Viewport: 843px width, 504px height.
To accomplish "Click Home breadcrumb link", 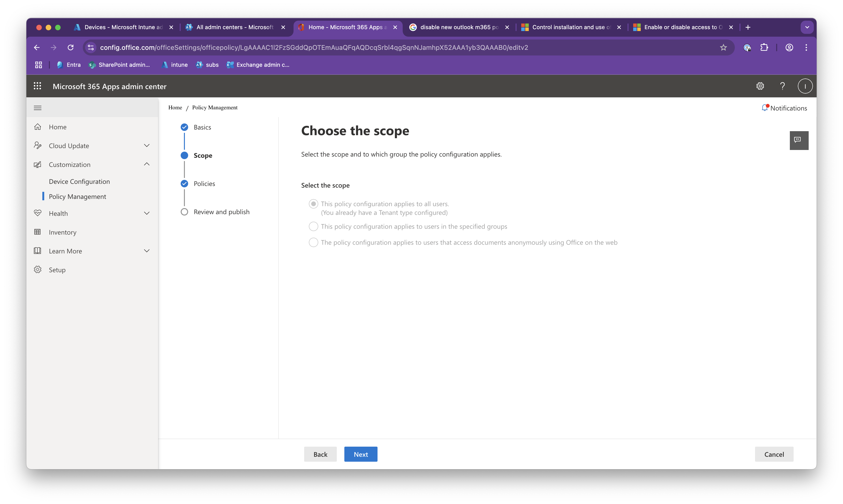I will click(175, 107).
